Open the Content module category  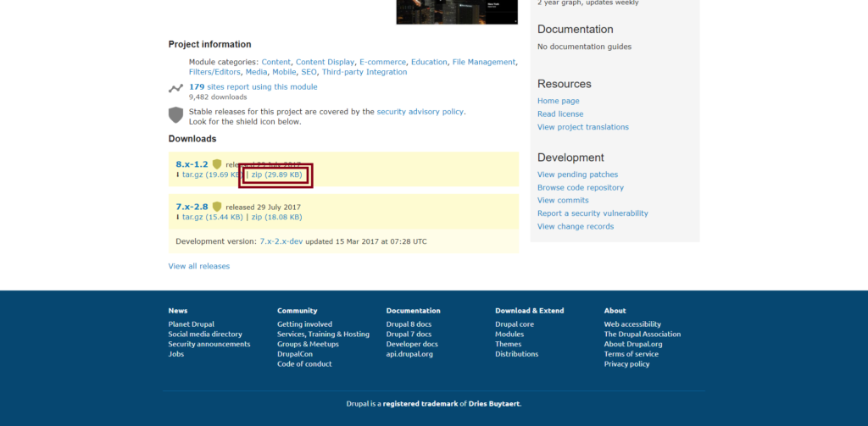pyautogui.click(x=275, y=62)
